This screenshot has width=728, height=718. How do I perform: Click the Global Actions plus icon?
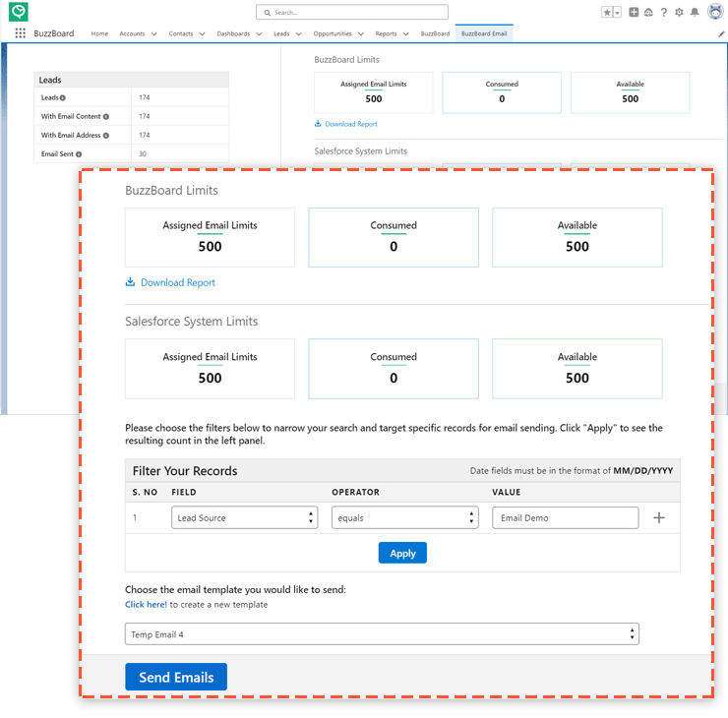click(634, 12)
